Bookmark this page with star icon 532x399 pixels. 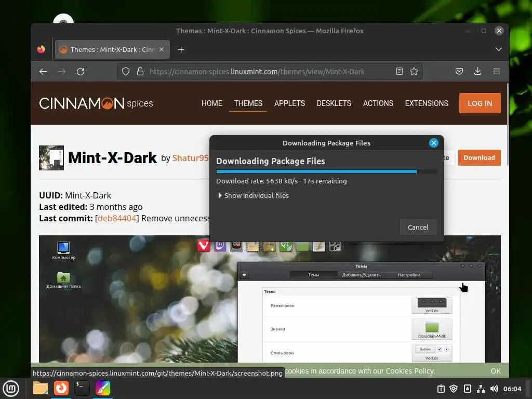(414, 71)
